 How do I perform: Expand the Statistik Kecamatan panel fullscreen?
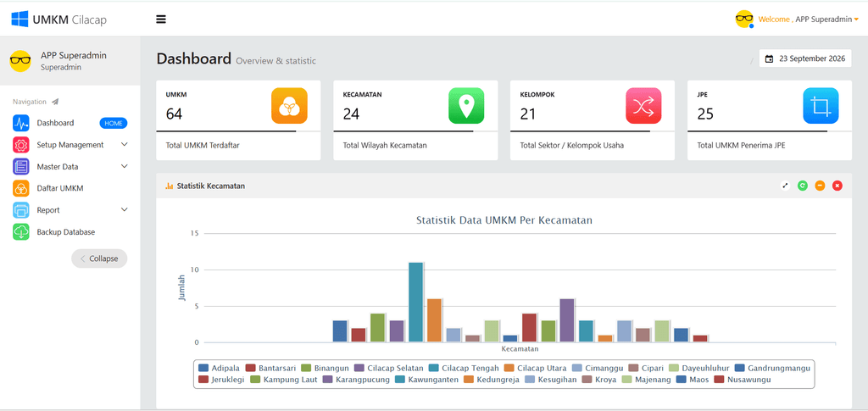785,186
